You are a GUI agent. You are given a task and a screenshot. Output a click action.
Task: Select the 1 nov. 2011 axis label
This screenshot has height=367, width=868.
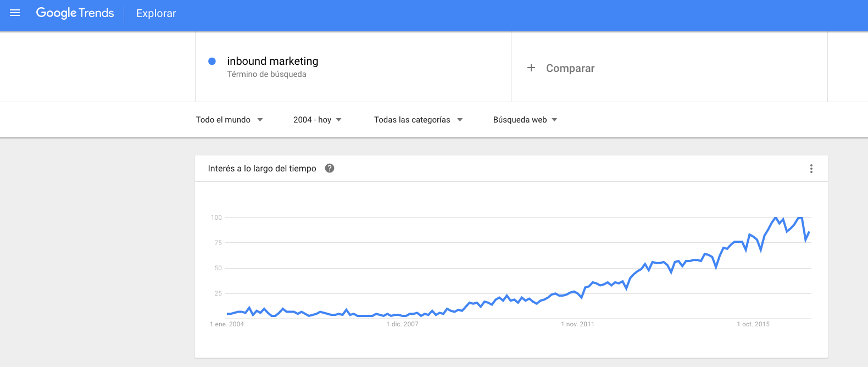tap(577, 324)
